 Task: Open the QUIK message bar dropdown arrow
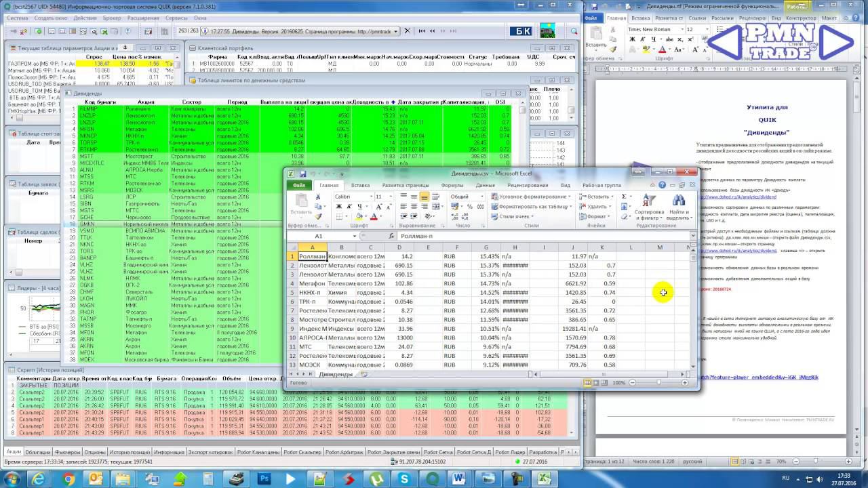point(395,31)
